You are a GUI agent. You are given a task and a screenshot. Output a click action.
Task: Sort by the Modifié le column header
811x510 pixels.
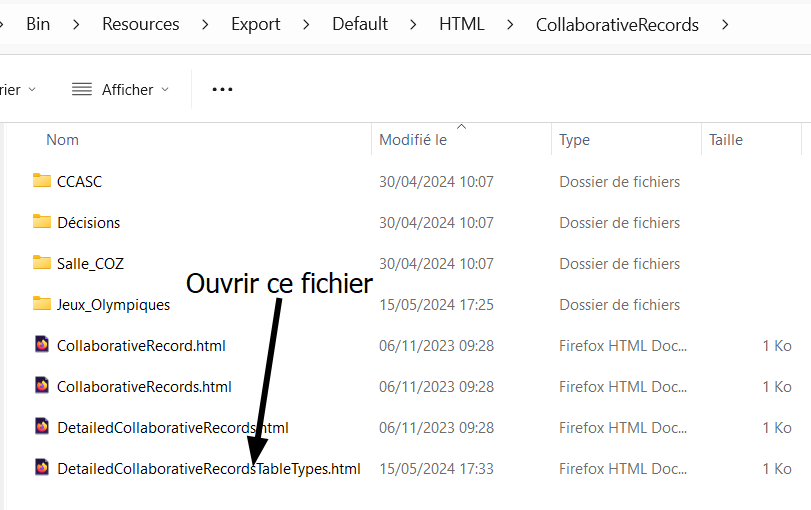pyautogui.click(x=412, y=140)
